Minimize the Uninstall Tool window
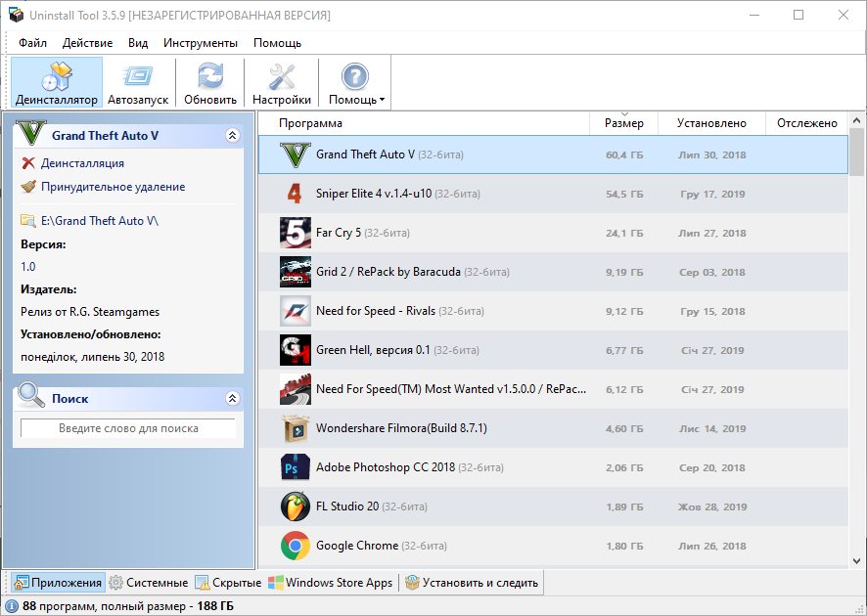Screen dimensions: 867x616 [754, 15]
